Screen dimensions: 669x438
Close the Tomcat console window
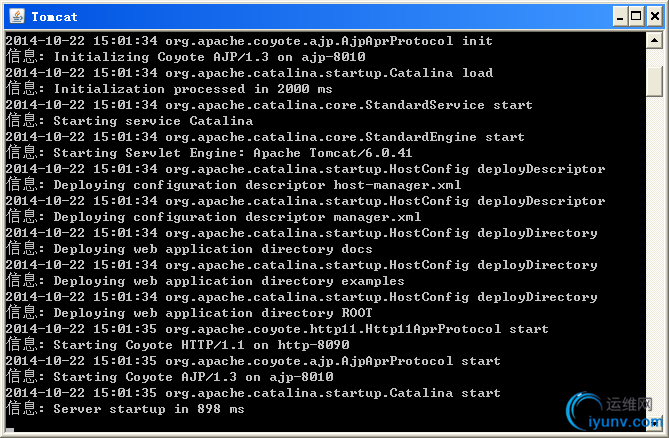(x=655, y=17)
